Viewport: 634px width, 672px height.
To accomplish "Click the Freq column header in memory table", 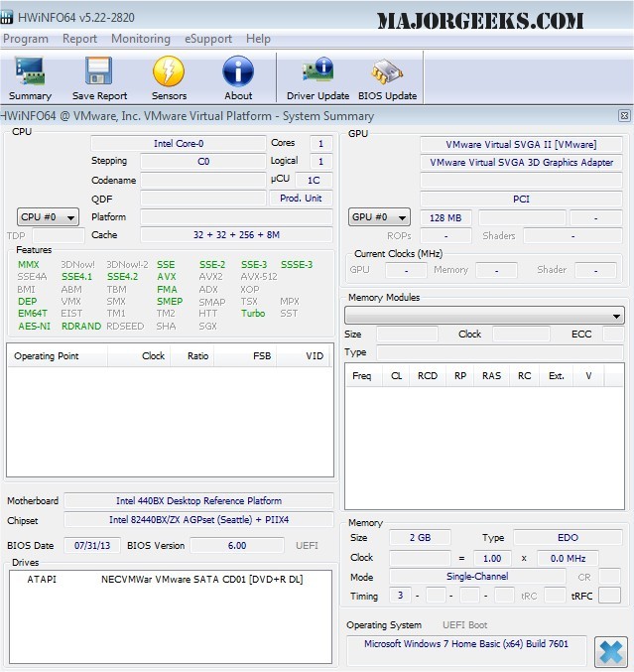I will point(363,376).
